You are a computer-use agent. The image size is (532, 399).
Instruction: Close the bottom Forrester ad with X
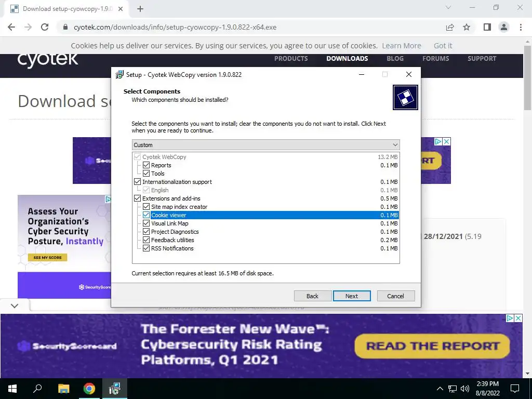tap(518, 318)
